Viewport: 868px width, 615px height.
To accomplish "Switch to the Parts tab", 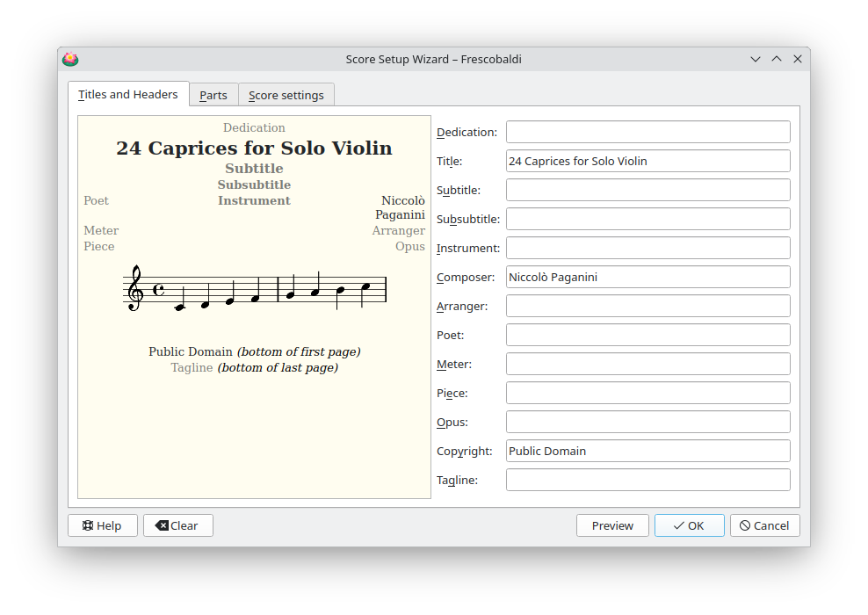I will pyautogui.click(x=213, y=95).
